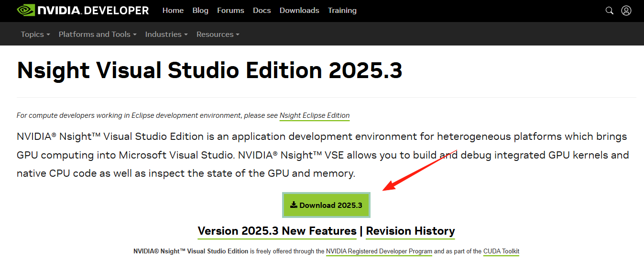The width and height of the screenshot is (644, 262).
Task: Expand the Topics dropdown menu
Action: click(35, 34)
